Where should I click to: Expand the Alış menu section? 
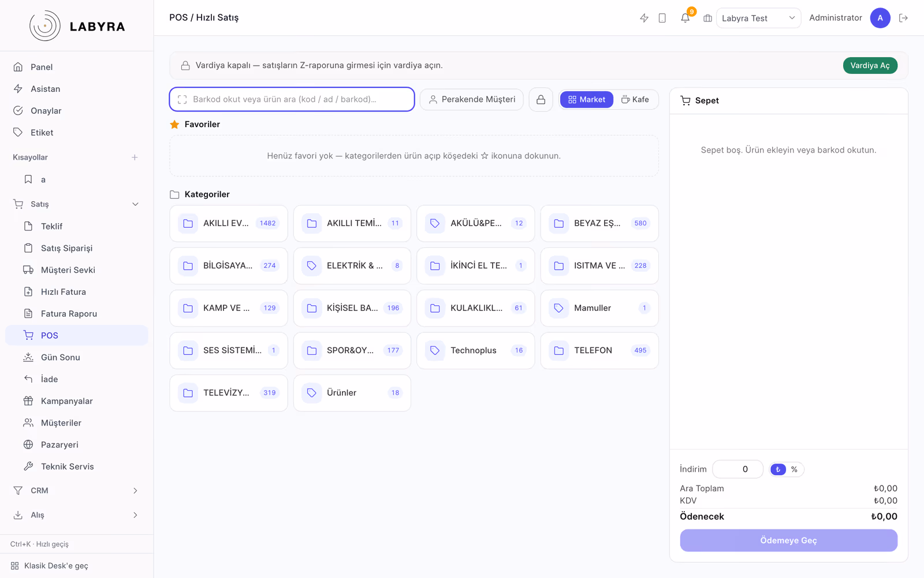tap(77, 515)
